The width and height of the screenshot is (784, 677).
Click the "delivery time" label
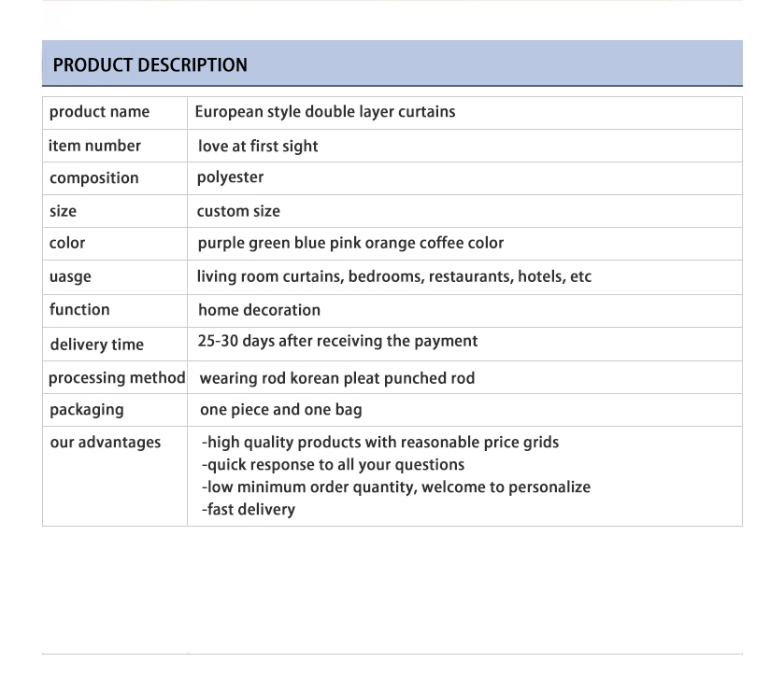96,345
